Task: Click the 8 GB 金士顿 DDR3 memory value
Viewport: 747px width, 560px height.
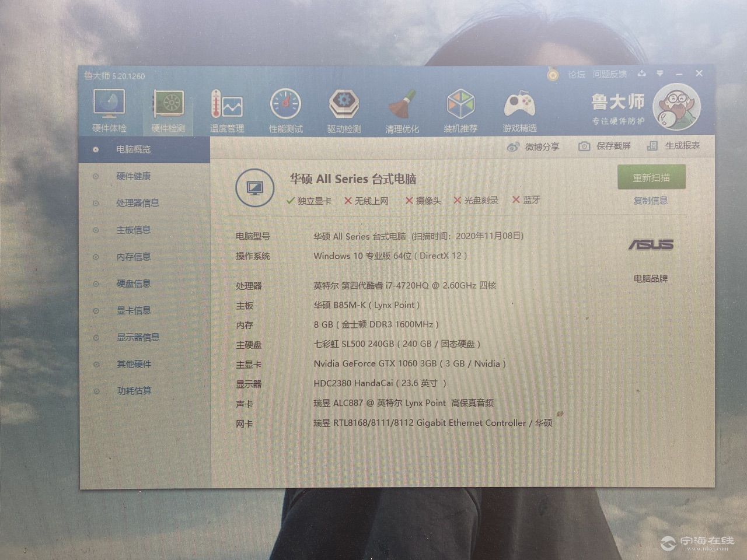Action: 376,324
